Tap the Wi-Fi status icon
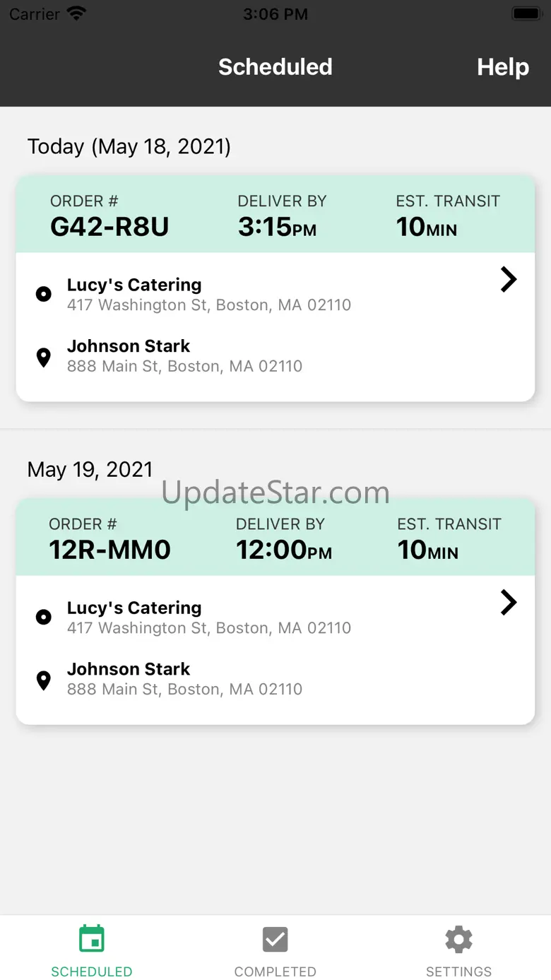 [76, 14]
